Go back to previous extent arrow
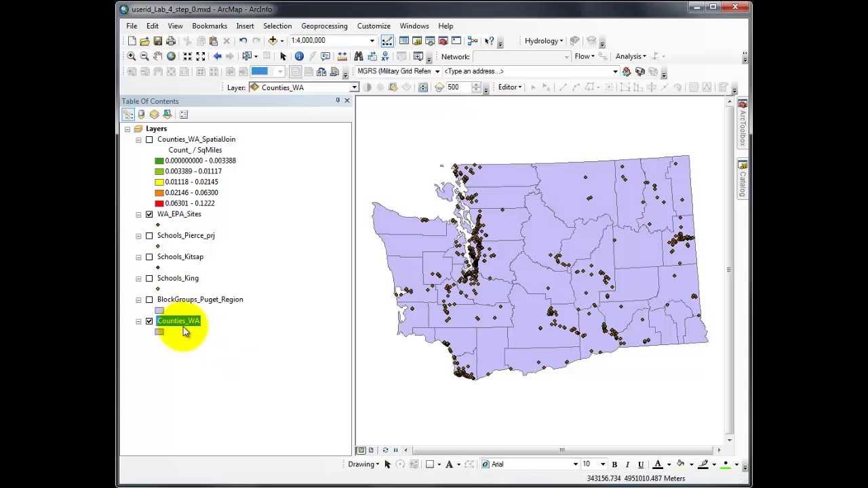 (217, 56)
